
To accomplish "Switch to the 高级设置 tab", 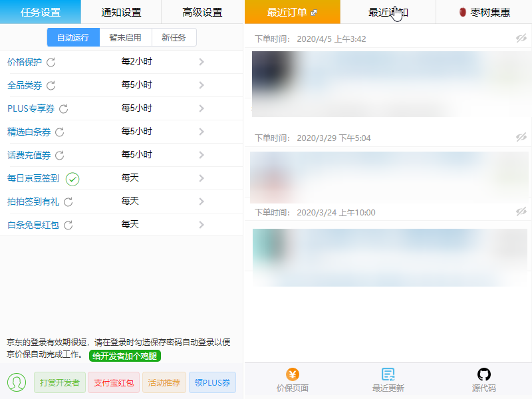I will (202, 12).
